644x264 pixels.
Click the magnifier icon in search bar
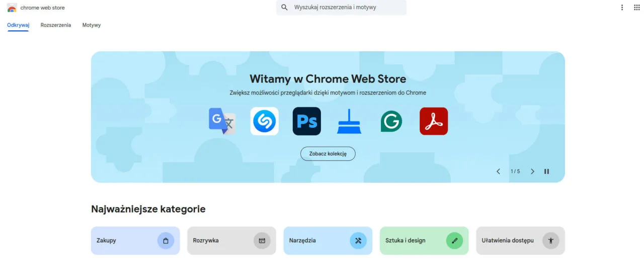tap(285, 8)
